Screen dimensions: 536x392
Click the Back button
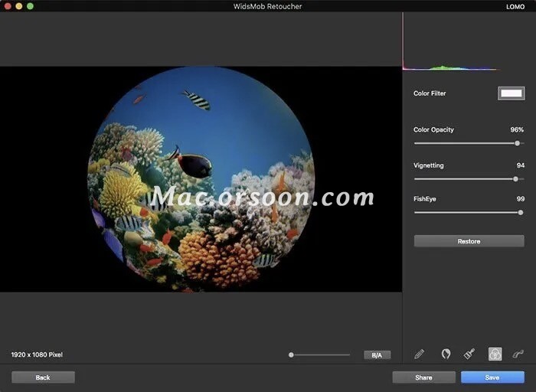coord(43,377)
